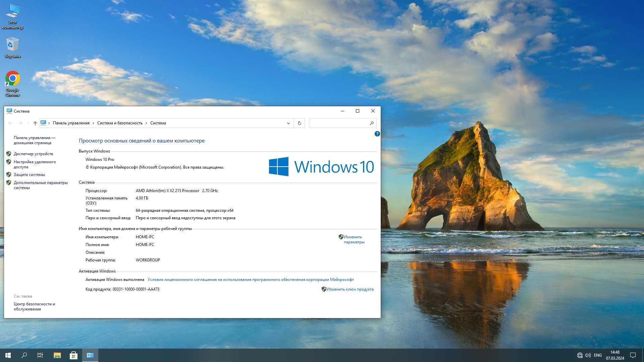Click Панель управления breadcrumb
The height and width of the screenshot is (362, 644).
click(71, 123)
